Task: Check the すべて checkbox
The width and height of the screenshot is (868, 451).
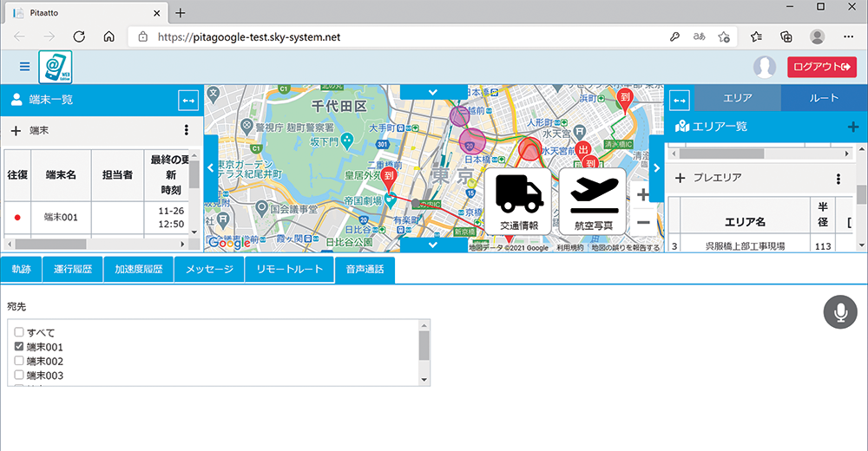Action: pyautogui.click(x=19, y=332)
